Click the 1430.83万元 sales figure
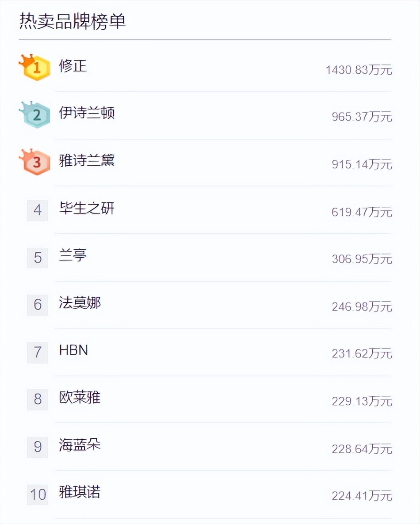Image resolution: width=420 pixels, height=524 pixels. click(x=359, y=70)
